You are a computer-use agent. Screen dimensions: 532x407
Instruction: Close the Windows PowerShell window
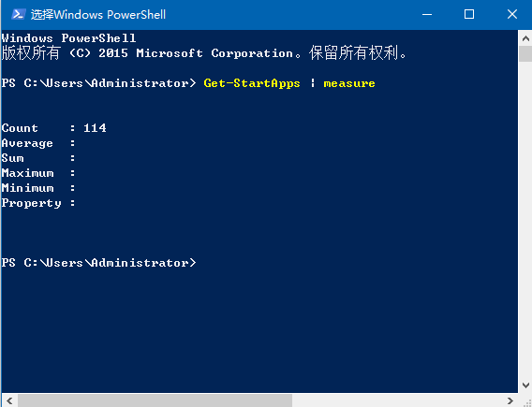(511, 15)
